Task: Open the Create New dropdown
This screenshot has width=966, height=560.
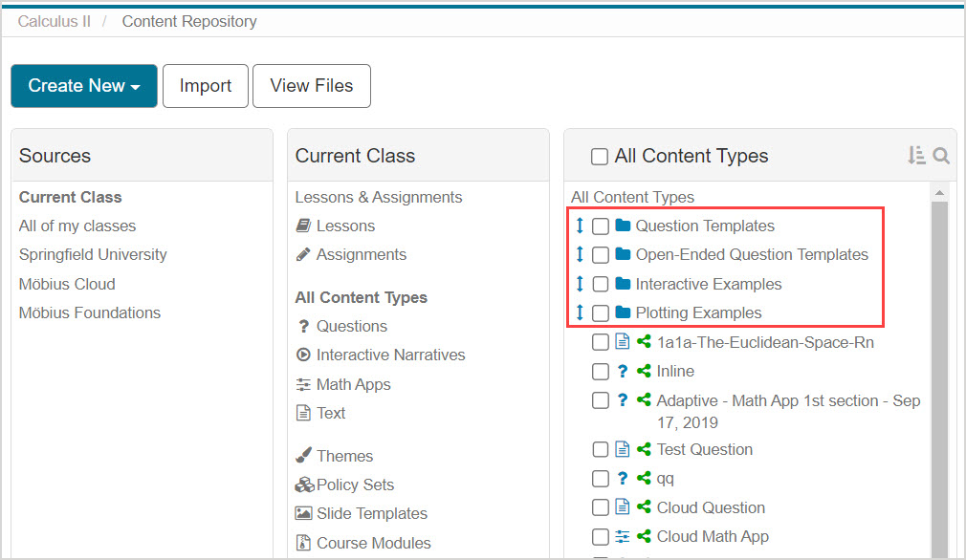Action: point(84,86)
